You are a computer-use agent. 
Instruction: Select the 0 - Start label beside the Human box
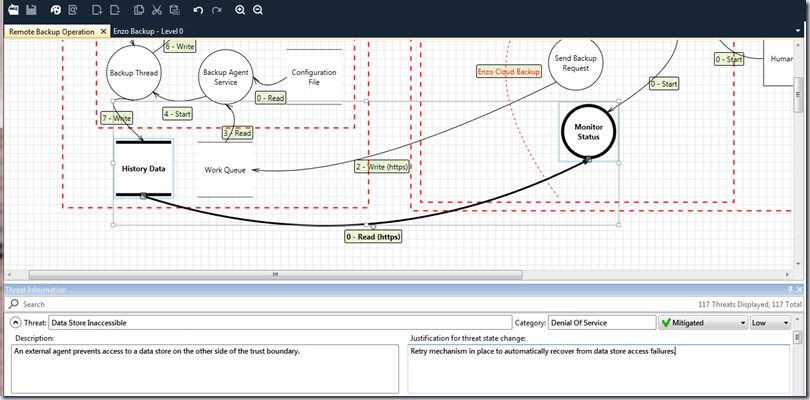729,59
